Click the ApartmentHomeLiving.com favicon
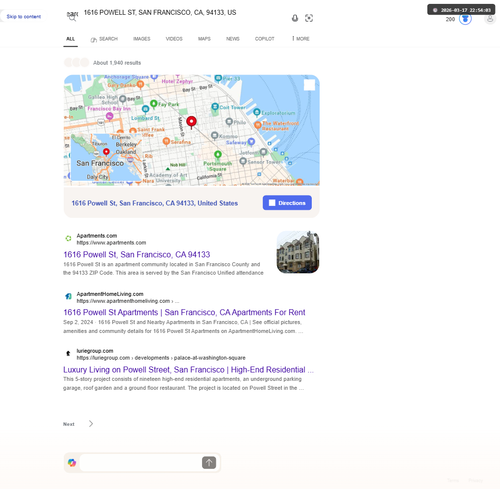500x489 pixels. point(68,296)
